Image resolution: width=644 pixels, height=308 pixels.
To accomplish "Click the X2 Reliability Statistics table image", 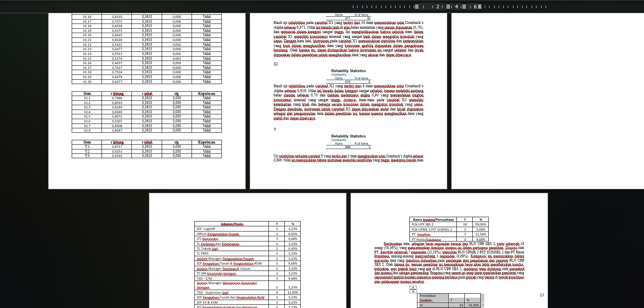I will [x=348, y=76].
